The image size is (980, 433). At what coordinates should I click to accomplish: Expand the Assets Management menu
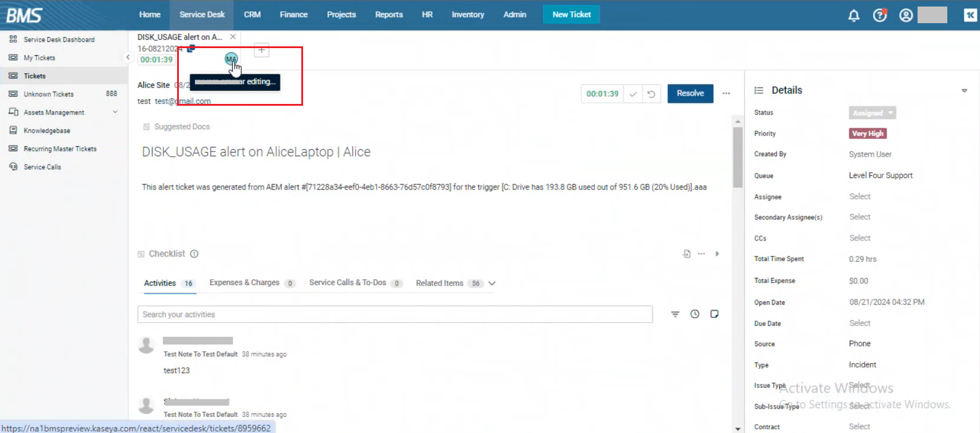[x=115, y=112]
